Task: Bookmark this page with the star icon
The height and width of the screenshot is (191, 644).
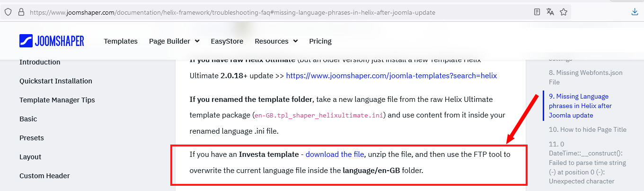Action: point(563,12)
